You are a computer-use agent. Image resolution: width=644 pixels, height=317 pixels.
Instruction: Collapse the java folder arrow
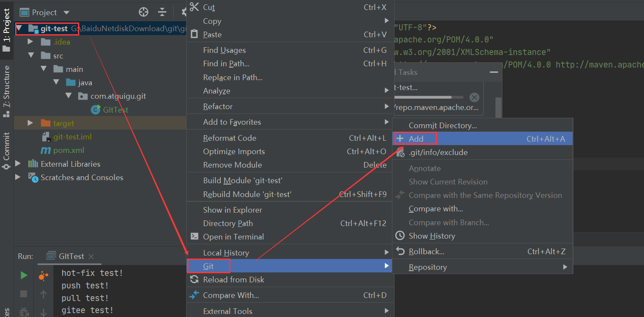tap(56, 82)
